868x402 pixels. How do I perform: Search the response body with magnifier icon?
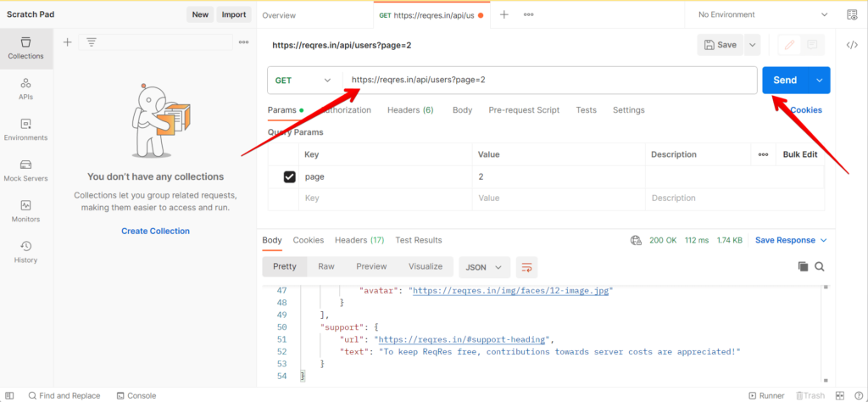point(820,266)
